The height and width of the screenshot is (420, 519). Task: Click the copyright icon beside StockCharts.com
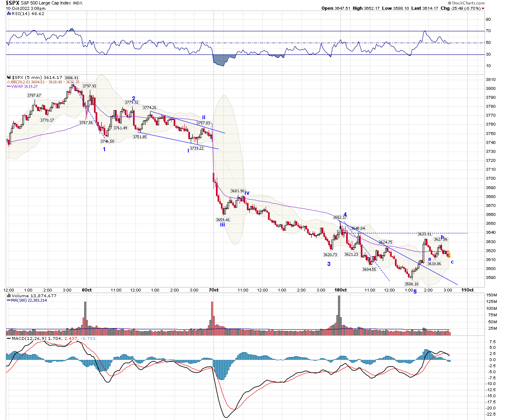click(449, 3)
